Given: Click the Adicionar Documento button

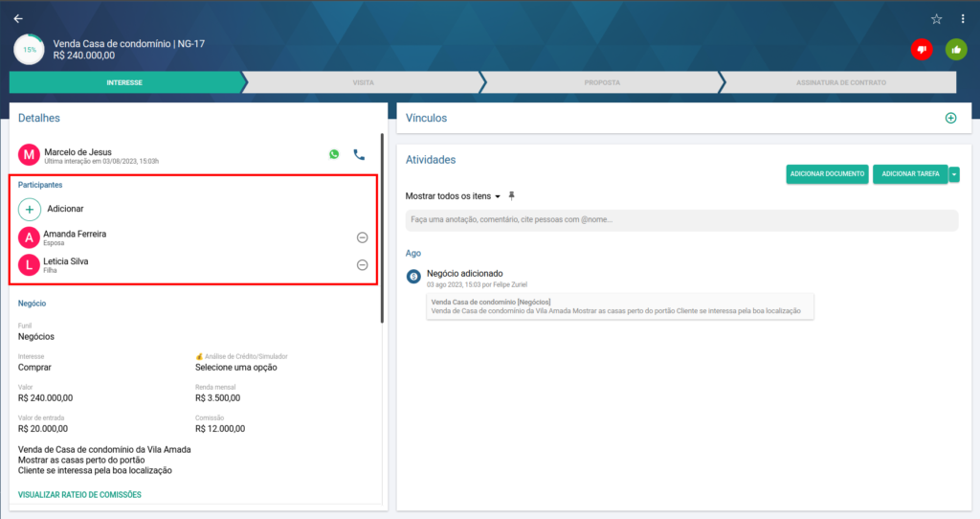Looking at the screenshot, I should coord(827,174).
